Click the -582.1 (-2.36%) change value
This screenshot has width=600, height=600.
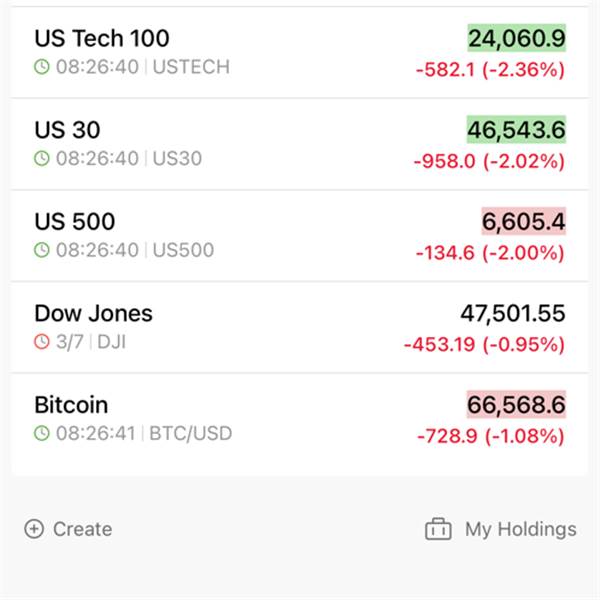[490, 70]
